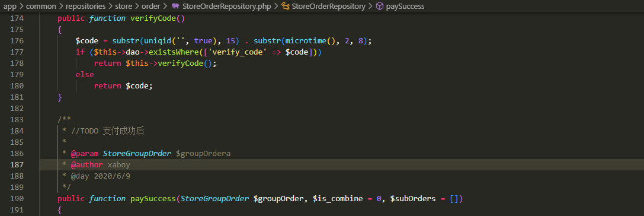This screenshot has height=216, width=644.
Task: Click the @author xaboy comment line
Action: [x=101, y=164]
